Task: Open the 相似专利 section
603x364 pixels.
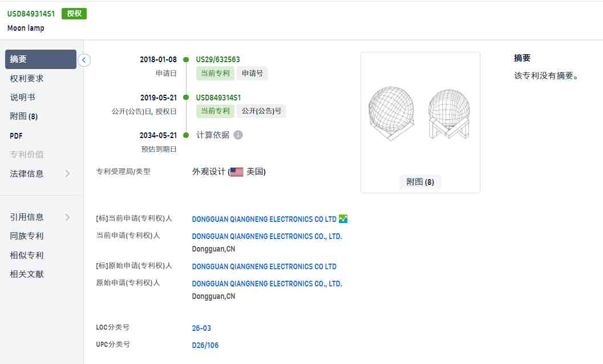Action: pos(27,255)
